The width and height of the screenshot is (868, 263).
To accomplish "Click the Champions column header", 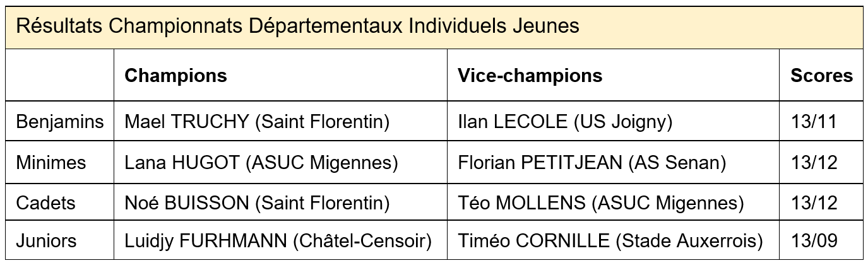I will tap(175, 76).
